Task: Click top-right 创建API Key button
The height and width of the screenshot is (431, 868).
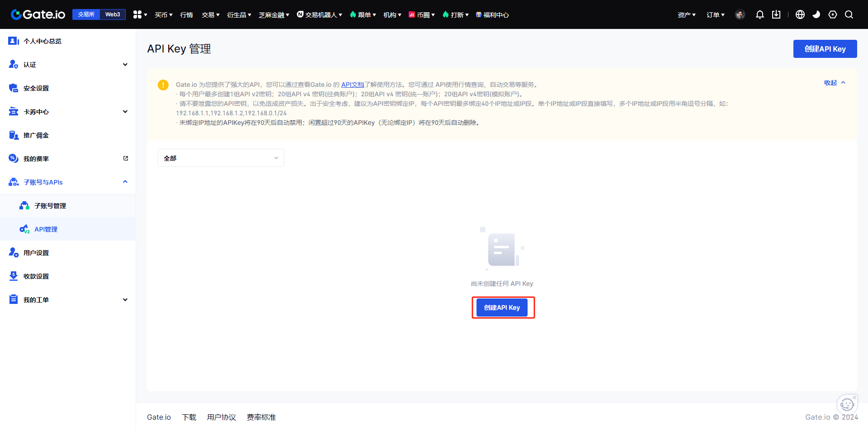Action: click(825, 49)
